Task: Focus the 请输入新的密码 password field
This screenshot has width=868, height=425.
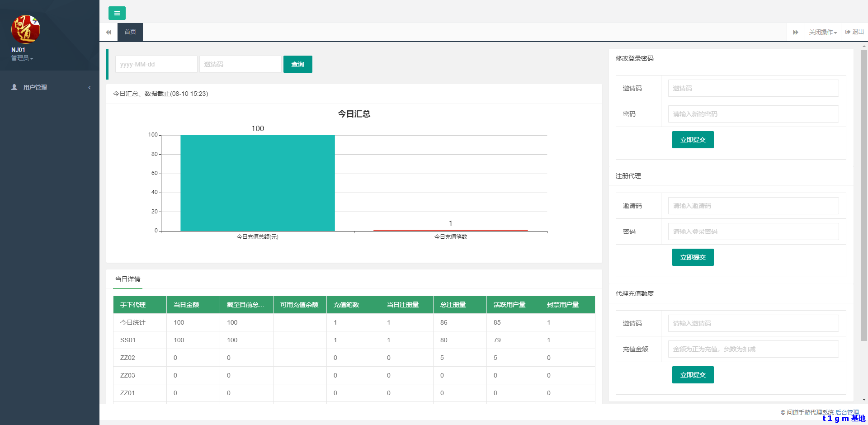Action: coord(753,114)
